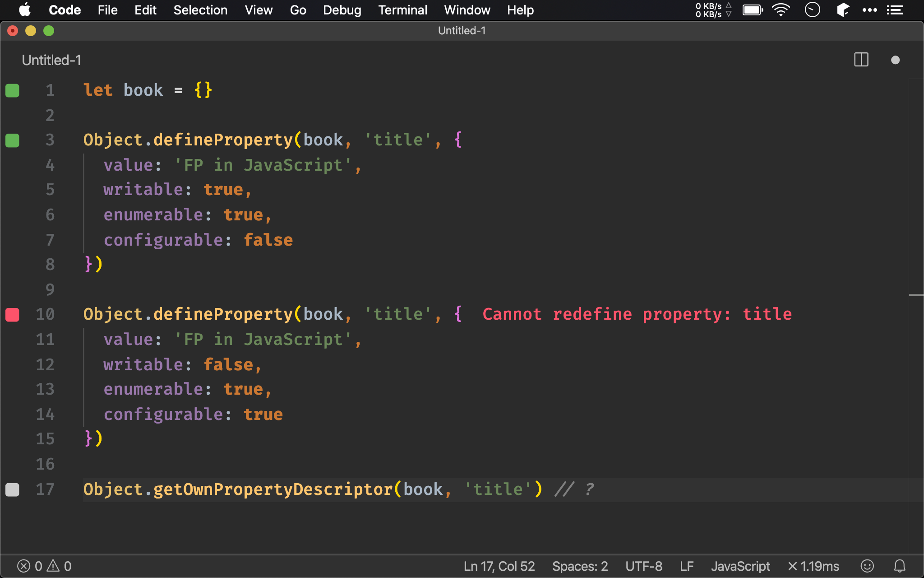
Task: Click the Ln 17, Col 52 position indicator
Action: pos(499,566)
